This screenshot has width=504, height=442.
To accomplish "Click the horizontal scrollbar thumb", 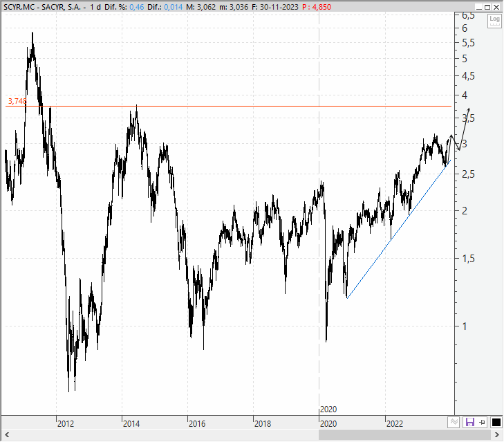I will [405, 435].
